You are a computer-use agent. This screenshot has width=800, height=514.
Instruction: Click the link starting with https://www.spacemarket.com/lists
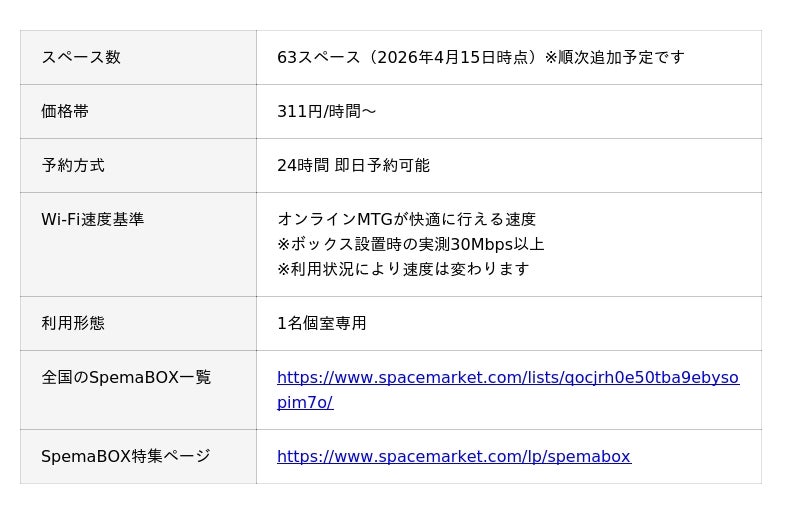coord(507,378)
